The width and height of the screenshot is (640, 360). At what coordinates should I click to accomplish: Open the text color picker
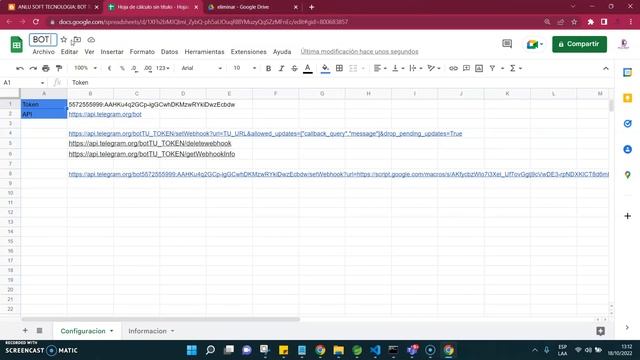308,69
